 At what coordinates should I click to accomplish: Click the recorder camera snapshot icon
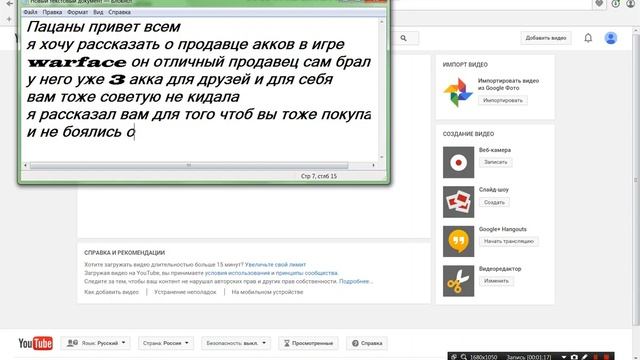(x=574, y=357)
